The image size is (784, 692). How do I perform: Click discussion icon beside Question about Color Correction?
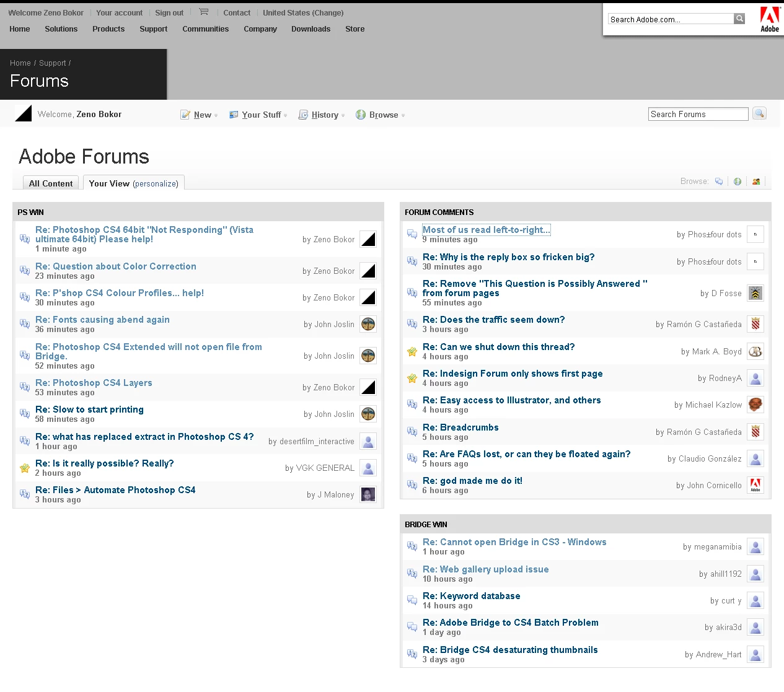(x=25, y=270)
